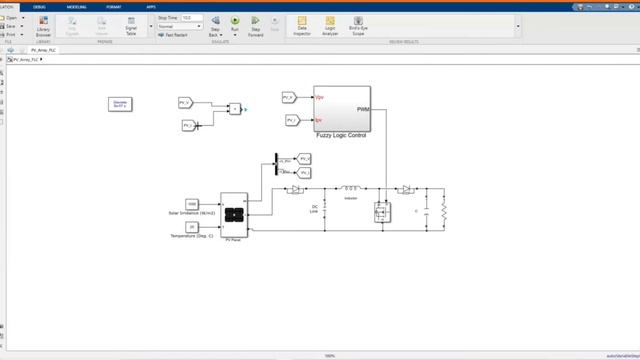Select the PV_I From tag at Ipv input
Image resolution: width=640 pixels, height=360 pixels.
point(292,120)
